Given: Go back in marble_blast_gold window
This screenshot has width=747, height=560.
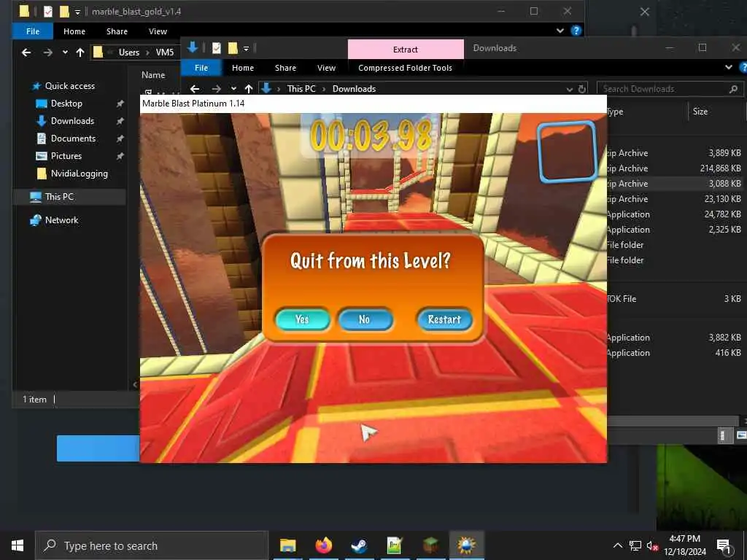Looking at the screenshot, I should coord(26,52).
